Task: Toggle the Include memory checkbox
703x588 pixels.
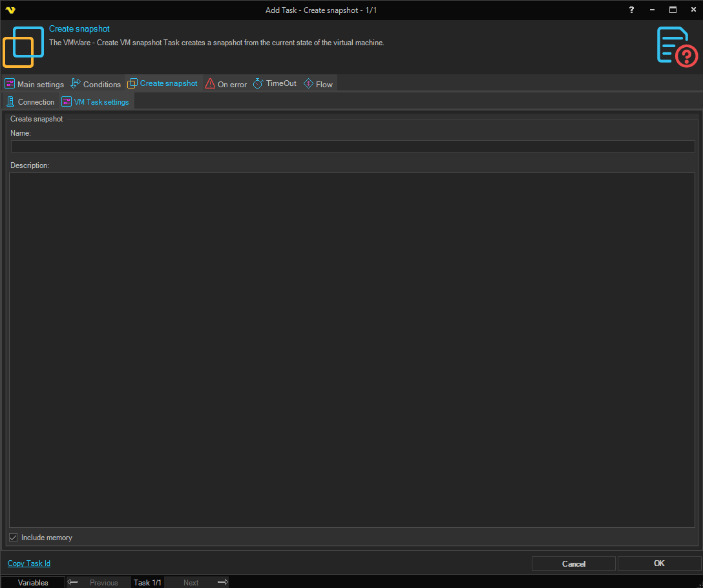Action: pos(13,538)
